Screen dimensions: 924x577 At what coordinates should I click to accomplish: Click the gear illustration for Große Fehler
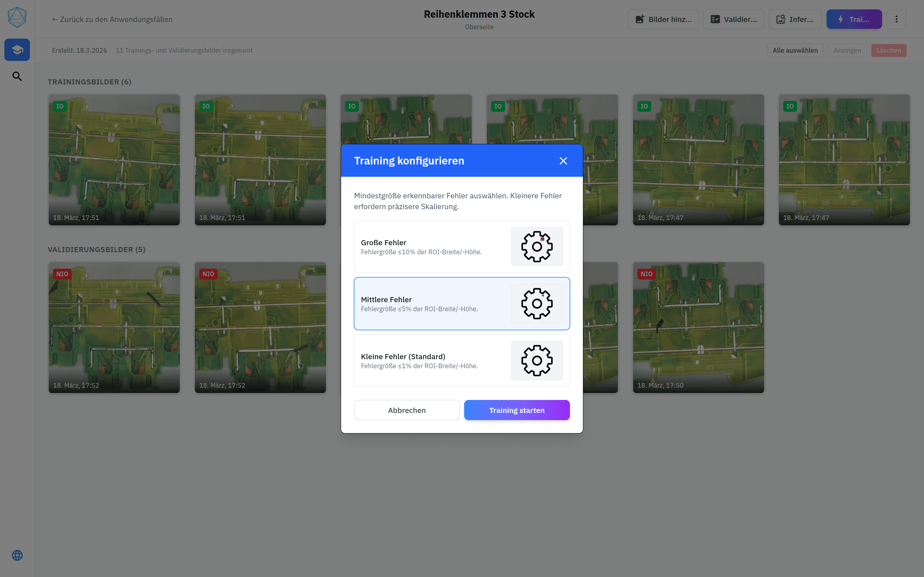pyautogui.click(x=536, y=247)
